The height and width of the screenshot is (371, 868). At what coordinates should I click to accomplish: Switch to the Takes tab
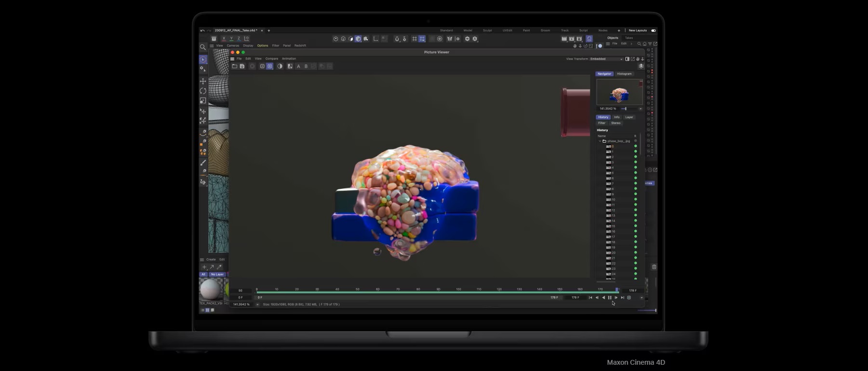[629, 38]
